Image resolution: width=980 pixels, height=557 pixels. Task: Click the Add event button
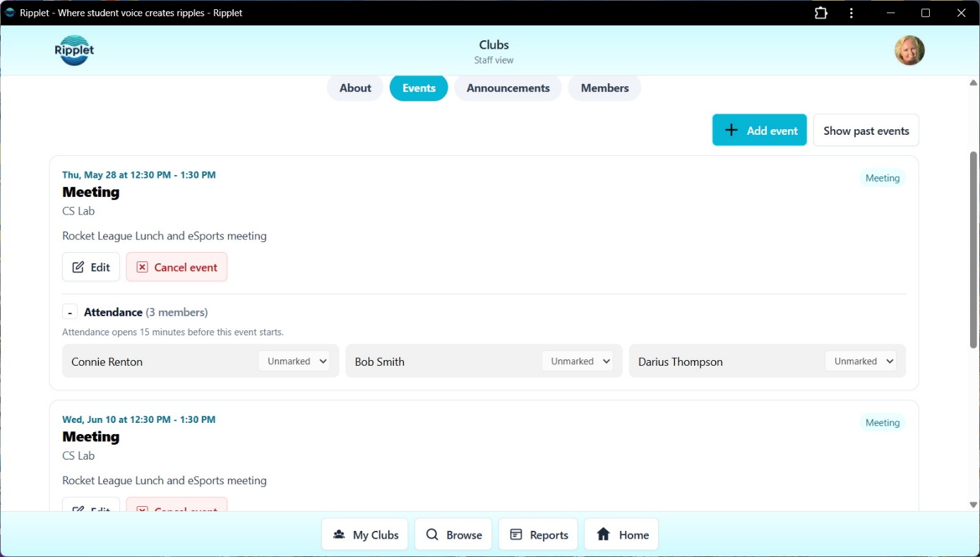click(x=760, y=130)
